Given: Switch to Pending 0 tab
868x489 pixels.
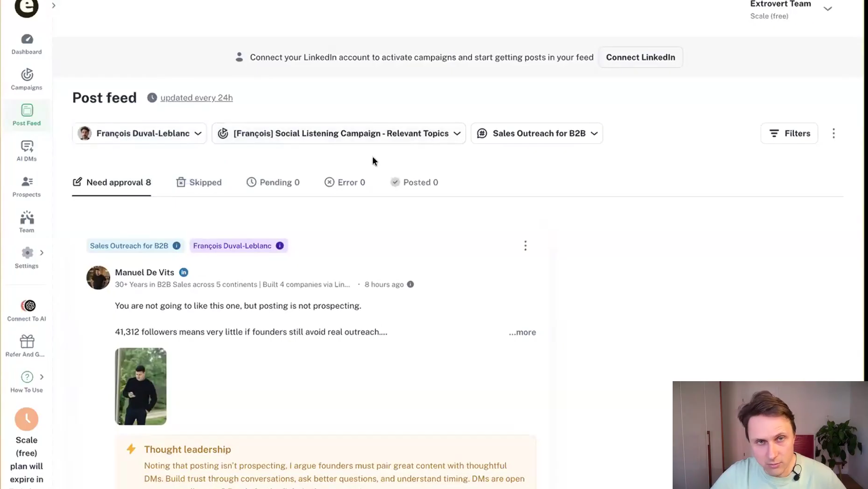Looking at the screenshot, I should click(x=273, y=182).
